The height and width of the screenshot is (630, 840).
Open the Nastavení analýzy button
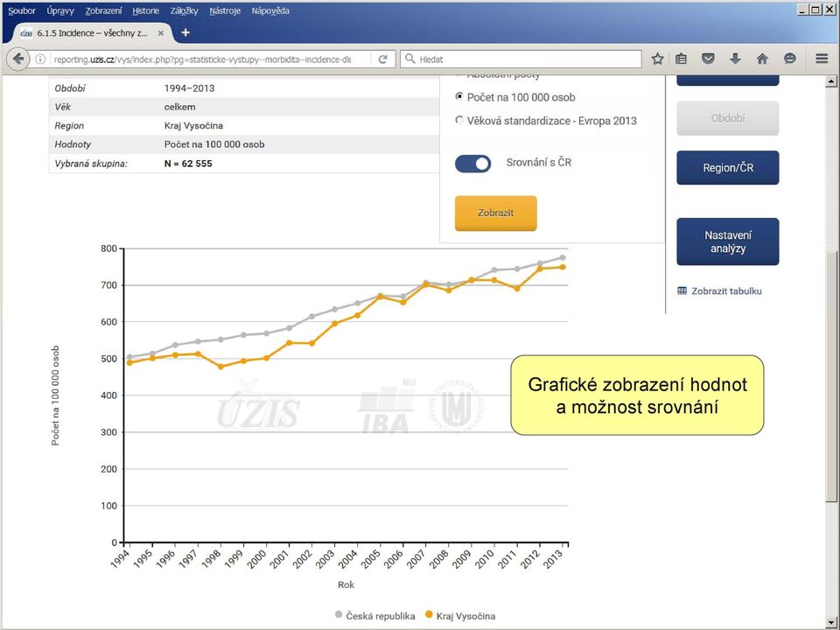[x=727, y=241]
